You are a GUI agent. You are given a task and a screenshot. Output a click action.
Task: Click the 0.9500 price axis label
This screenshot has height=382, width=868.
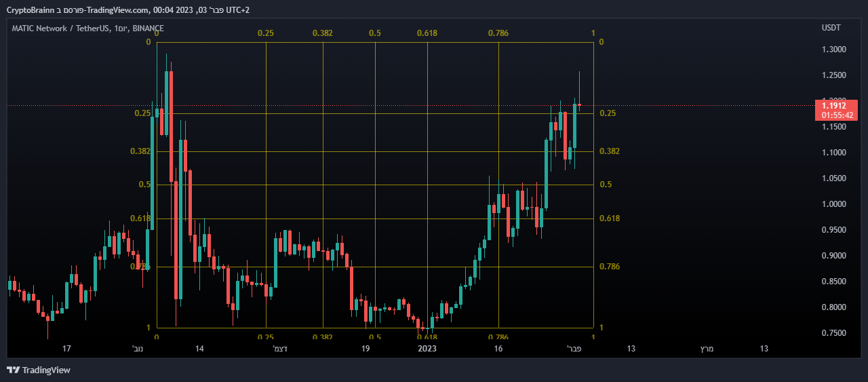tap(833, 230)
